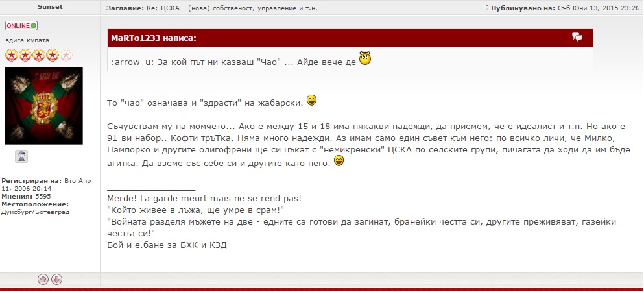This screenshot has width=644, height=292.
Task: Open Sunset's avatar image
Action: [x=44, y=105]
